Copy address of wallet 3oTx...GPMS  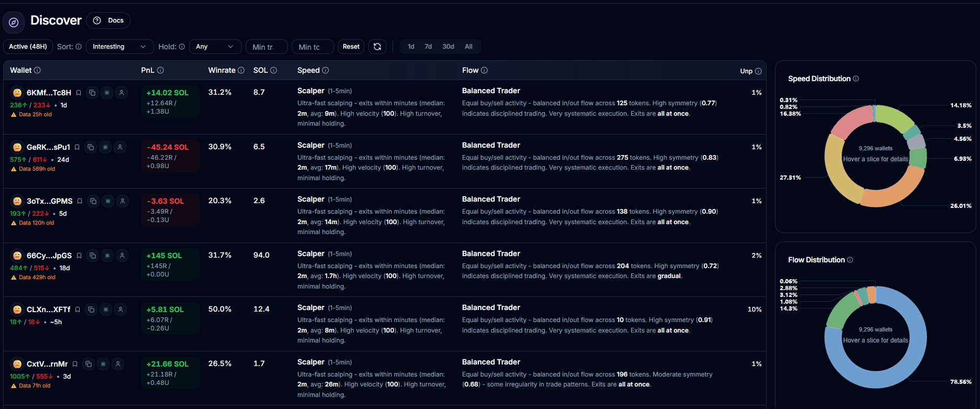[93, 201]
